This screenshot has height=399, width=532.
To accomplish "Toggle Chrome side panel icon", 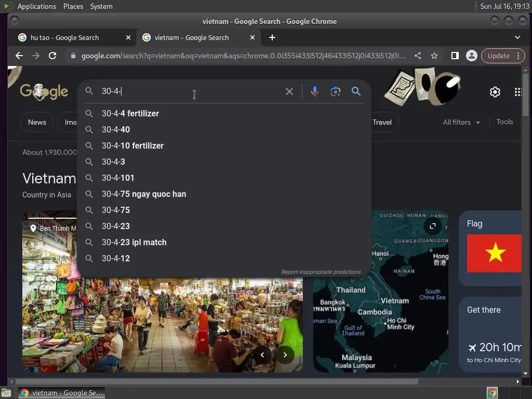I will (455, 56).
